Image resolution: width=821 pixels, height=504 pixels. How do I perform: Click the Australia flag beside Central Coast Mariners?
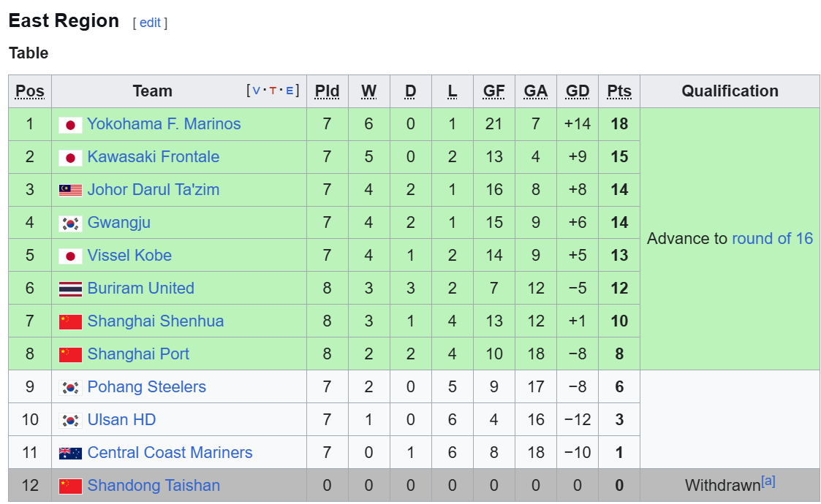(70, 453)
